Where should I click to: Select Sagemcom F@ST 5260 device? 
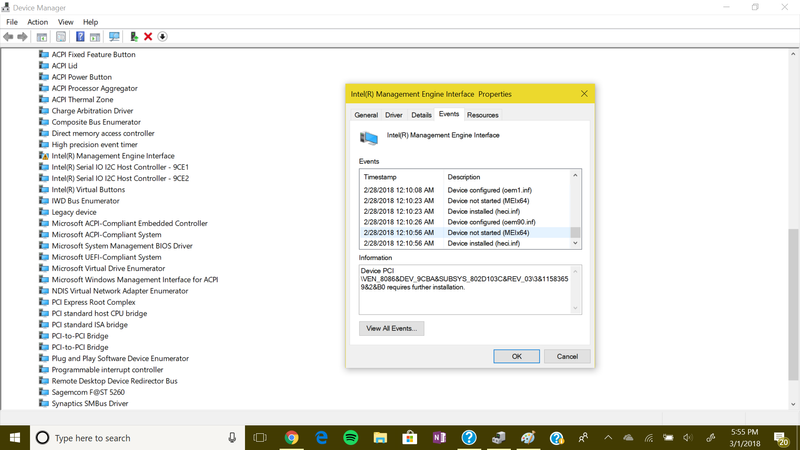coord(88,392)
